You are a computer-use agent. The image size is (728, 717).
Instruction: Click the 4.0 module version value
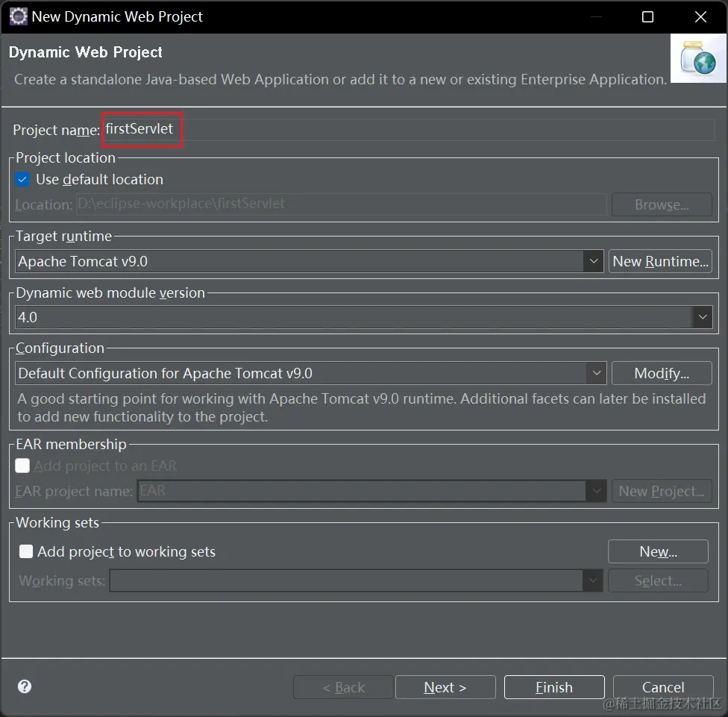[x=28, y=317]
